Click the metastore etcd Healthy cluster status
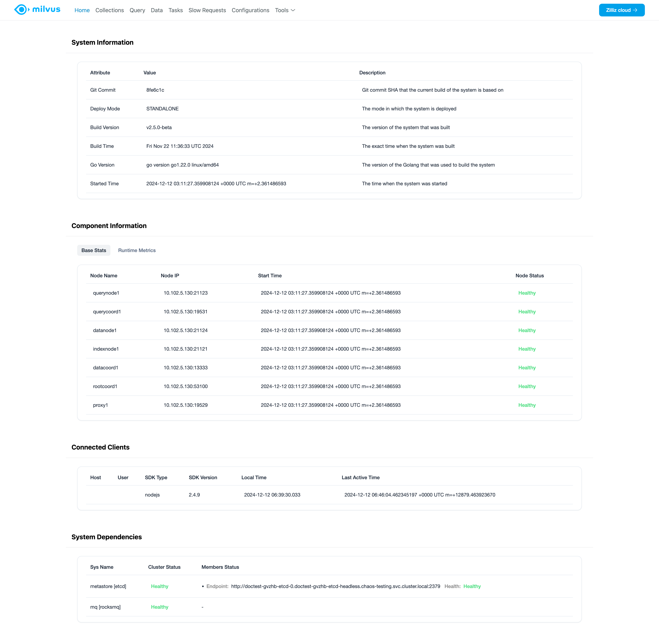The width and height of the screenshot is (659, 644). pos(160,586)
